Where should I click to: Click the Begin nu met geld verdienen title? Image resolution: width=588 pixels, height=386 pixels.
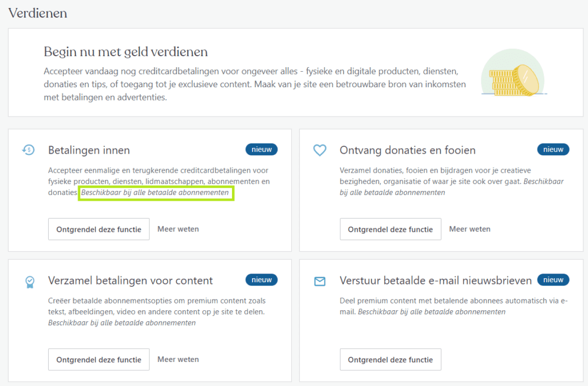(x=126, y=52)
